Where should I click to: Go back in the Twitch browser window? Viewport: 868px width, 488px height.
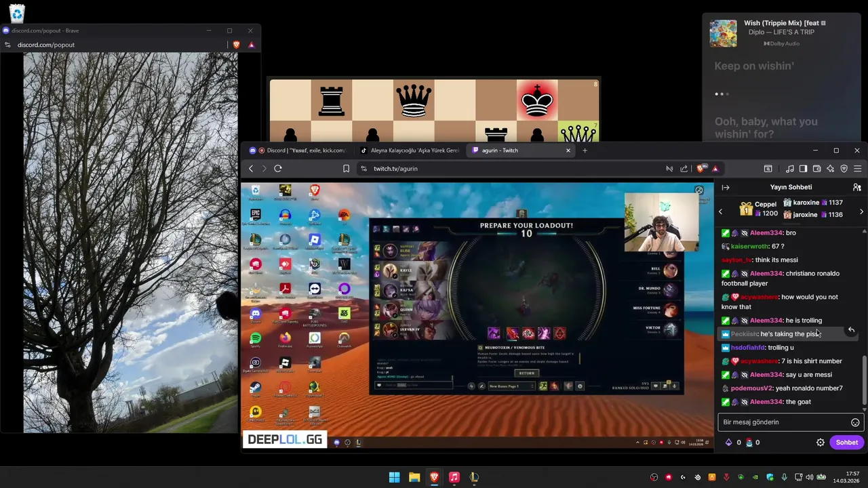pyautogui.click(x=251, y=169)
